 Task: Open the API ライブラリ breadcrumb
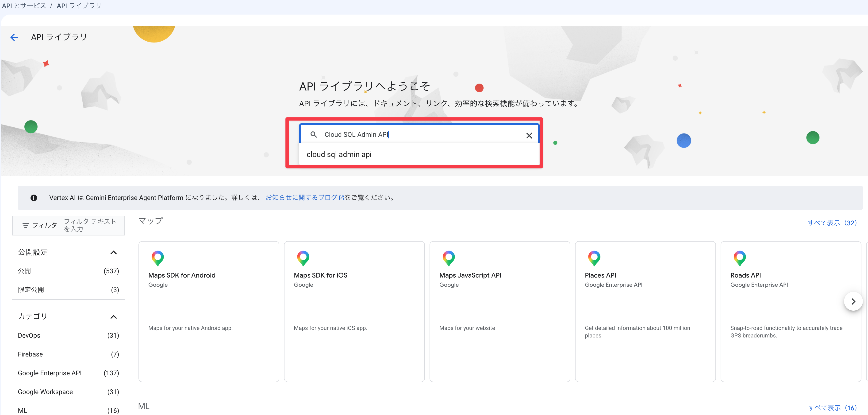(x=79, y=6)
